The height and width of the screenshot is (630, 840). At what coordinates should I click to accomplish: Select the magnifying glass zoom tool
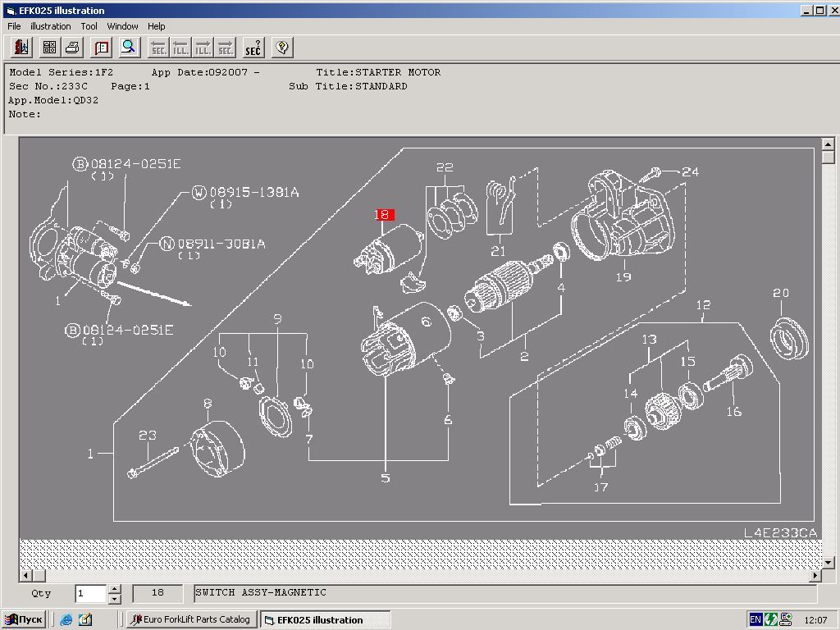[x=129, y=48]
